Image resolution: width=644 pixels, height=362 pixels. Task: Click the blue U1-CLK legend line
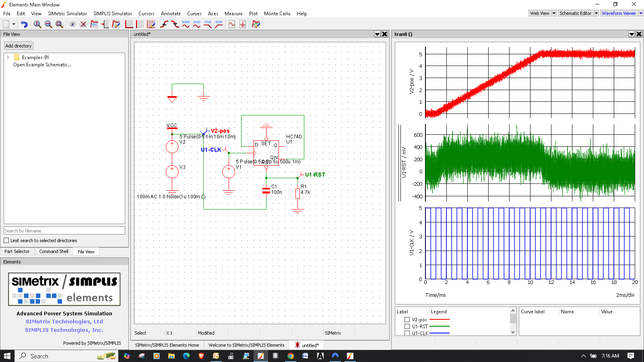point(440,333)
